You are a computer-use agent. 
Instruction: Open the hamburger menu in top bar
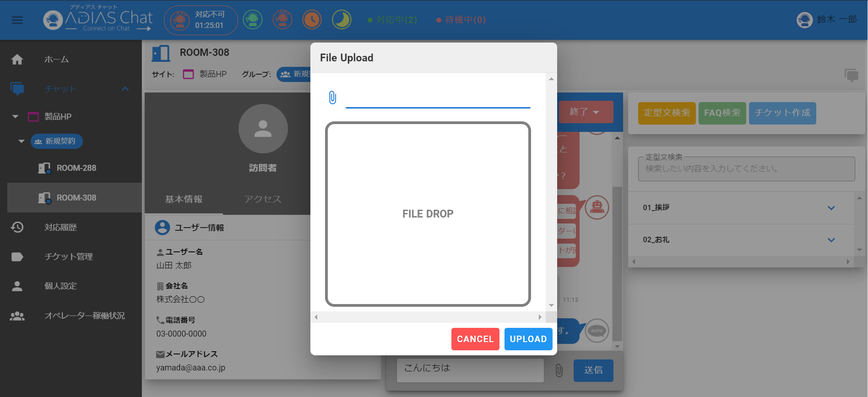(17, 20)
